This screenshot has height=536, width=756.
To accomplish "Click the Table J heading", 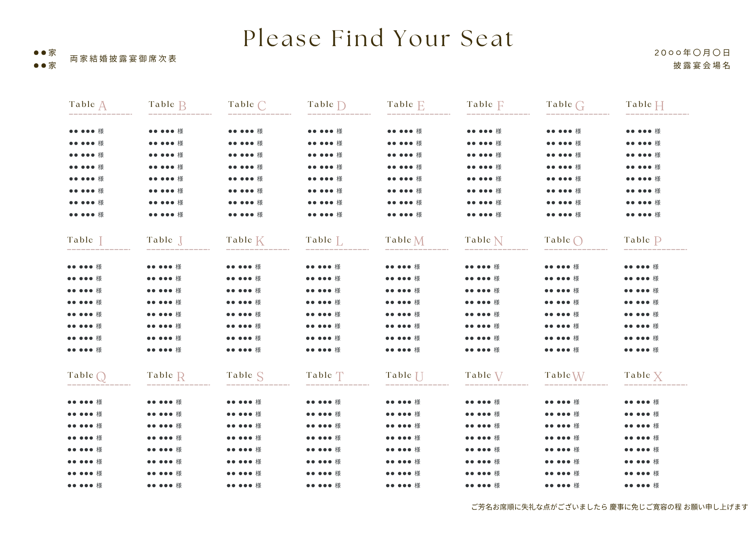I will pyautogui.click(x=165, y=241).
